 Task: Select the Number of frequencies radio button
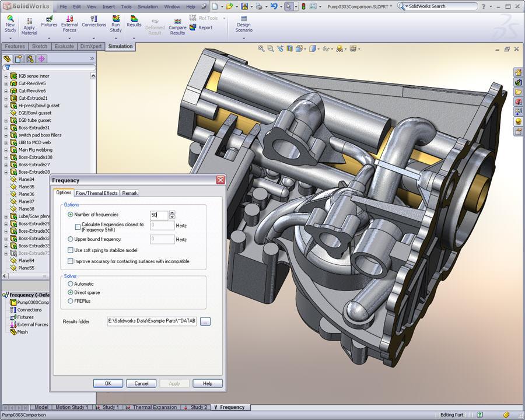[71, 214]
